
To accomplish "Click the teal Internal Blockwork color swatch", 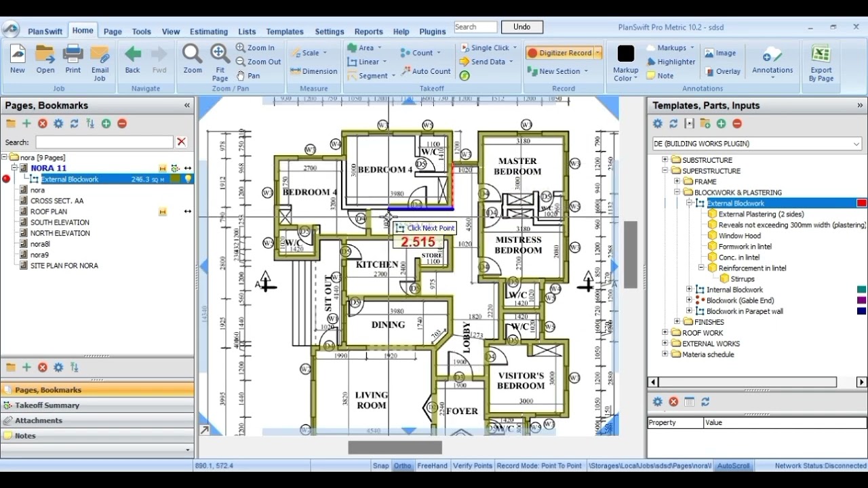I will point(862,289).
